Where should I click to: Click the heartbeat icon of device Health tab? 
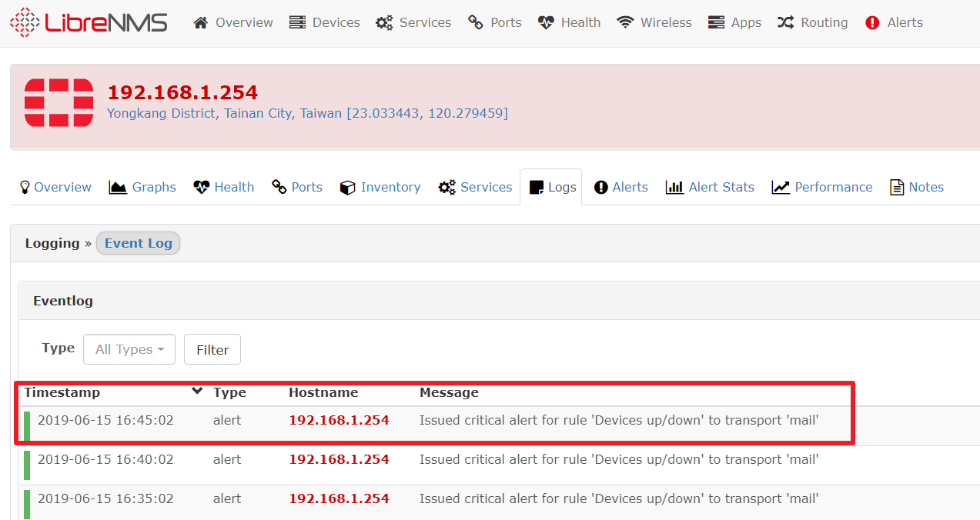[x=201, y=187]
